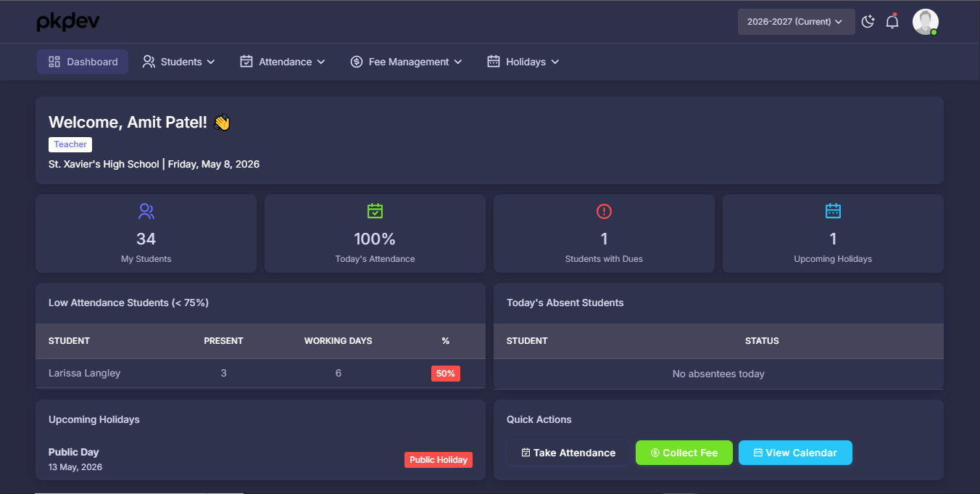Click the Fee Management dollar icon
This screenshot has width=980, height=494.
click(357, 62)
